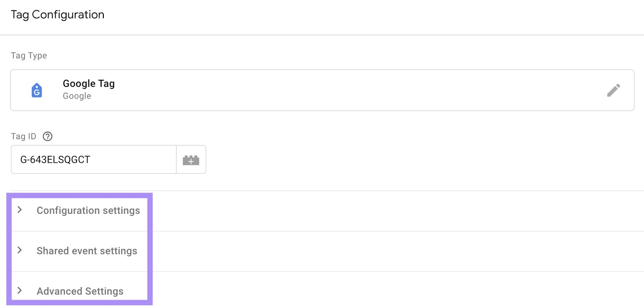Click the chevron beside Configuration settings
Screen dimensions: 644x308
tap(19, 210)
